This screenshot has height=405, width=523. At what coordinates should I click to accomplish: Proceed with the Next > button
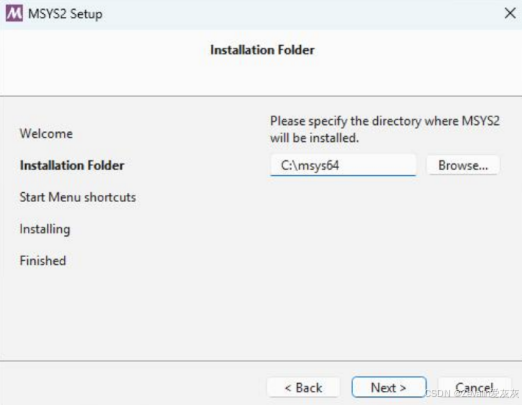pyautogui.click(x=389, y=387)
